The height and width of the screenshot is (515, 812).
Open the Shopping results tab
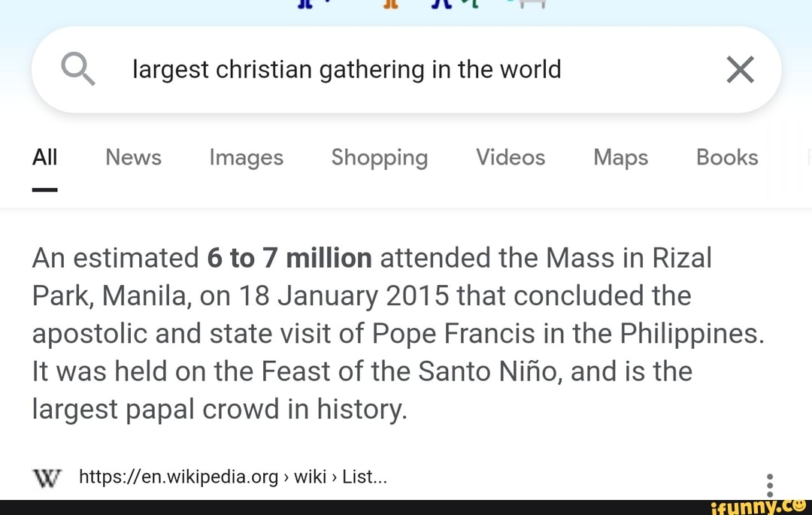coord(379,157)
